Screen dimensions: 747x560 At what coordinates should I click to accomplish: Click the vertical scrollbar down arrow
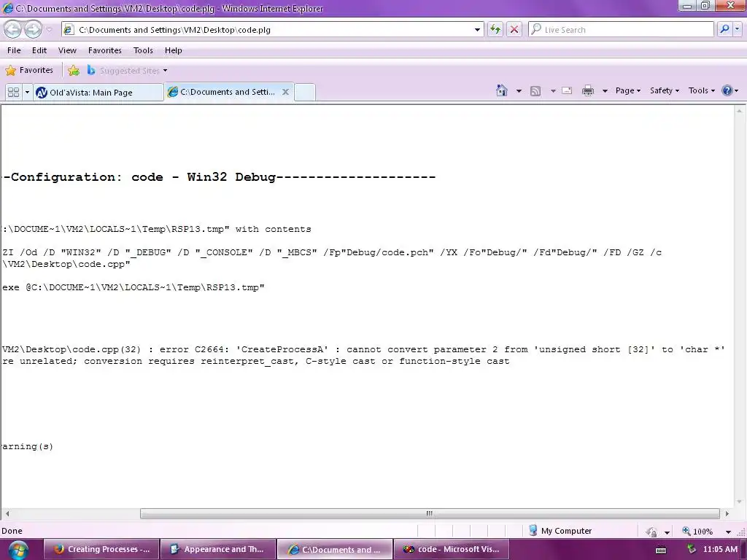[740, 502]
